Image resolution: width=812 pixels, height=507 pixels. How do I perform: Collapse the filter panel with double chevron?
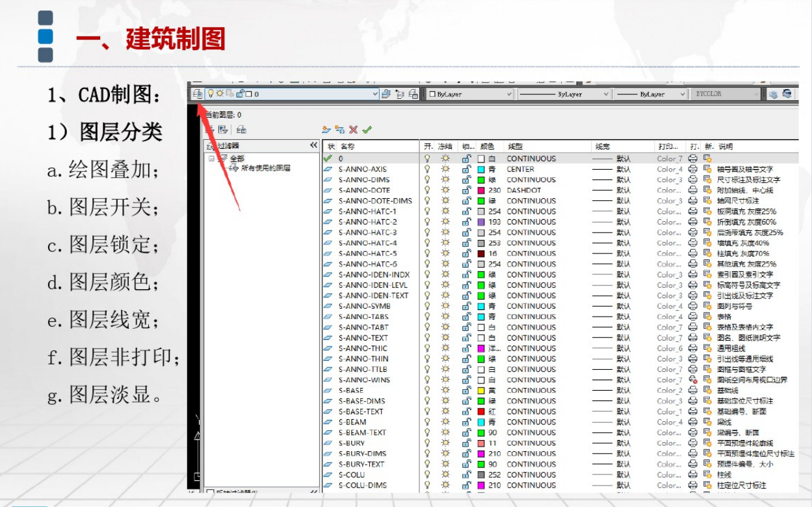click(x=314, y=146)
